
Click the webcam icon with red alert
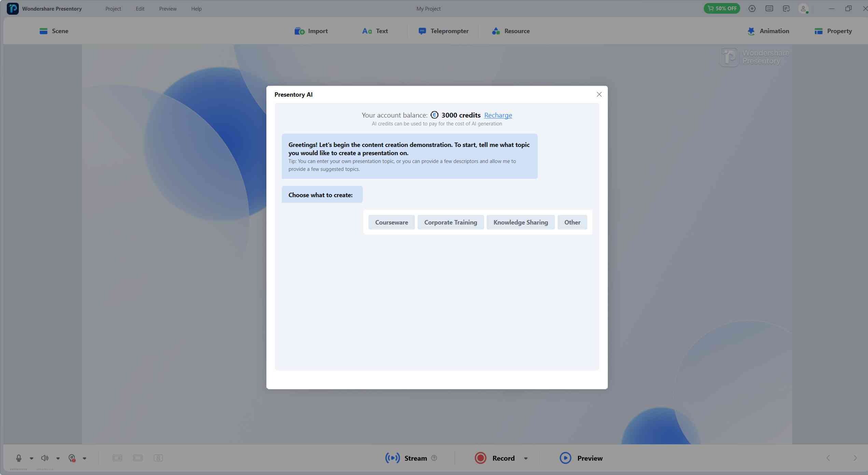tap(72, 458)
